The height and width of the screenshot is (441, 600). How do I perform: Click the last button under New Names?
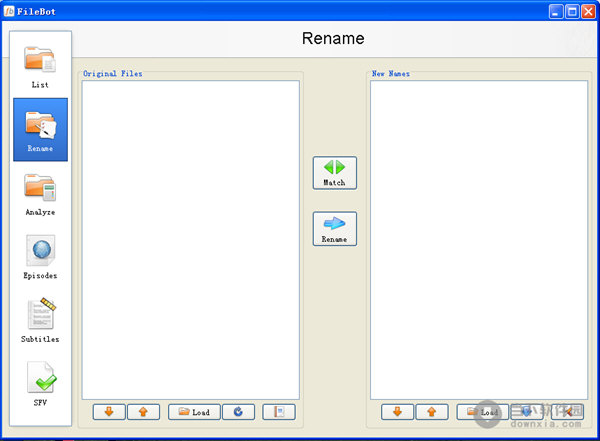(x=567, y=412)
